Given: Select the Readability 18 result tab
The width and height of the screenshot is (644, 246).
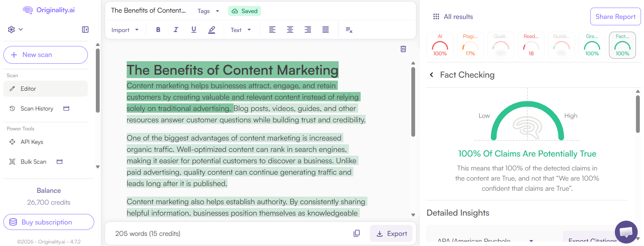Looking at the screenshot, I should 531,45.
